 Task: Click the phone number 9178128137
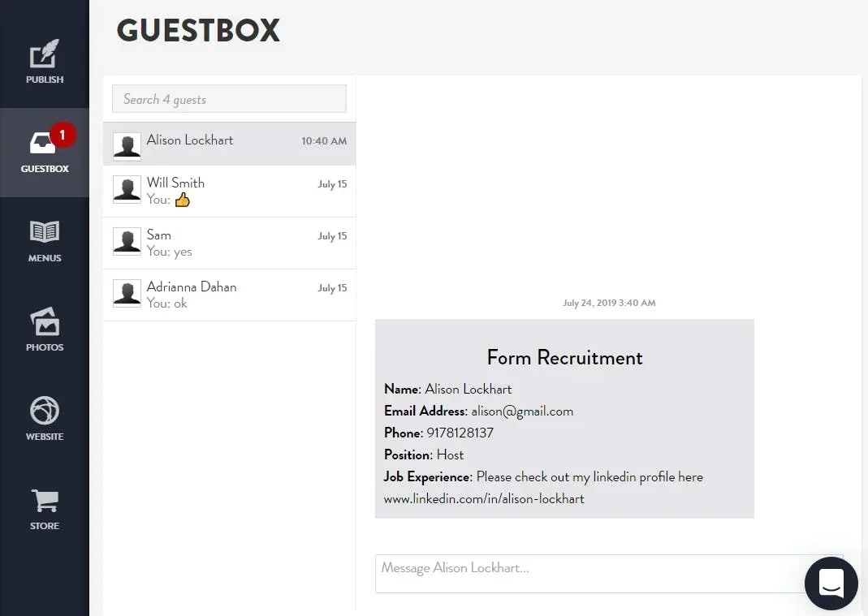460,433
